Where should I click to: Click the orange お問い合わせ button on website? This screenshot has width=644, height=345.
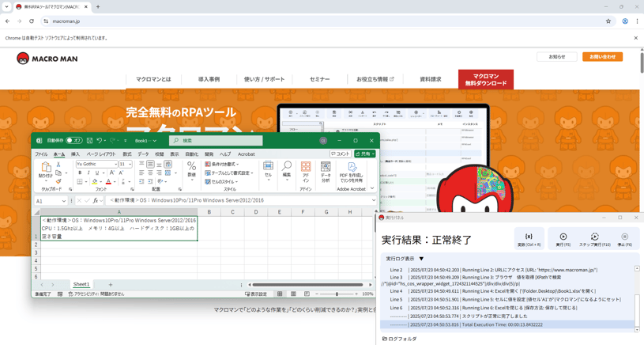pos(603,57)
